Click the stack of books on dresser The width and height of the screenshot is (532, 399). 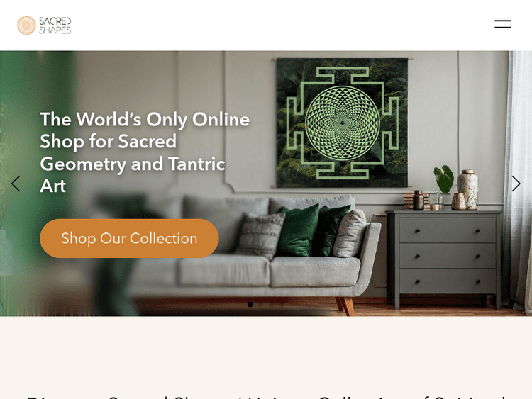coord(415,201)
